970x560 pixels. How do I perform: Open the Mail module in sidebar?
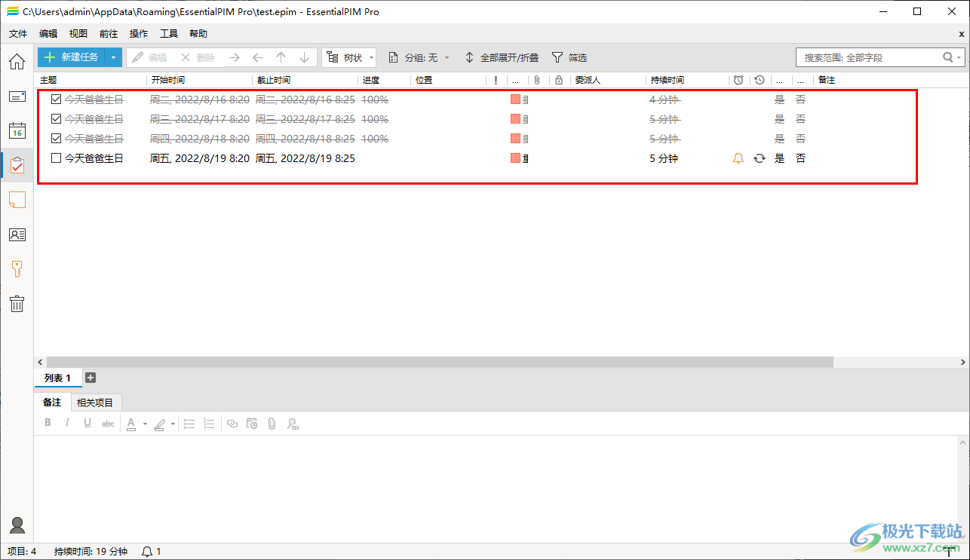pos(17,96)
